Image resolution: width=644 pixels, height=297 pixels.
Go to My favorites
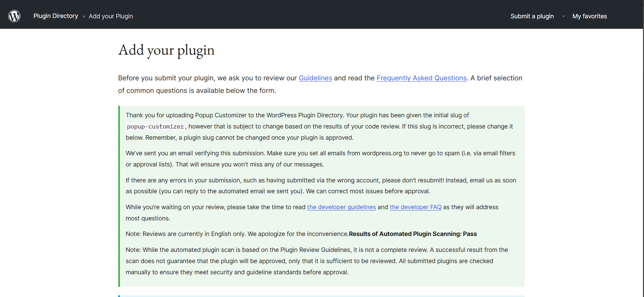[x=589, y=16]
